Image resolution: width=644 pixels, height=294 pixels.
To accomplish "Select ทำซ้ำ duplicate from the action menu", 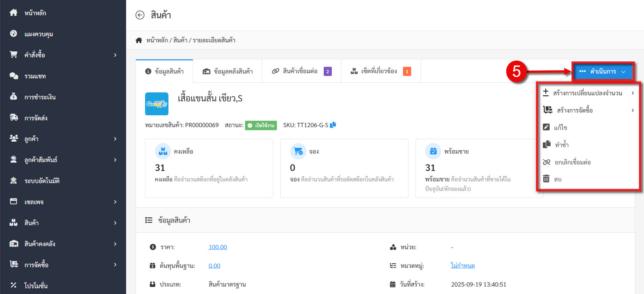I will tap(561, 145).
